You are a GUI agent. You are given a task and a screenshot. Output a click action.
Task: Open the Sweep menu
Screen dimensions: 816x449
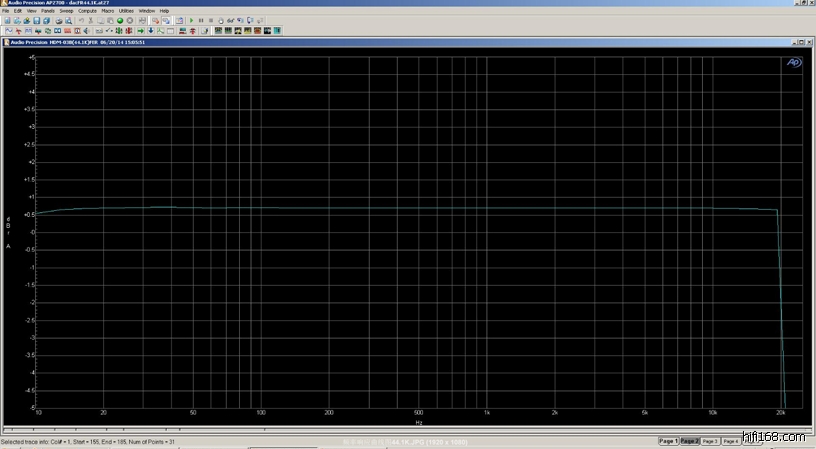[x=66, y=11]
